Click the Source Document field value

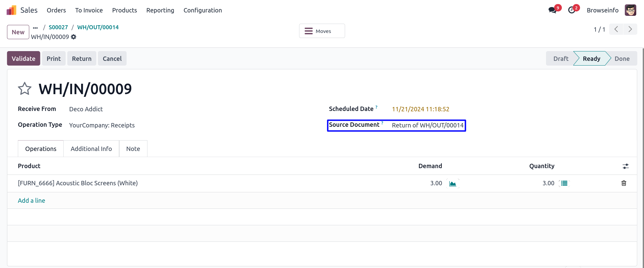coord(428,125)
